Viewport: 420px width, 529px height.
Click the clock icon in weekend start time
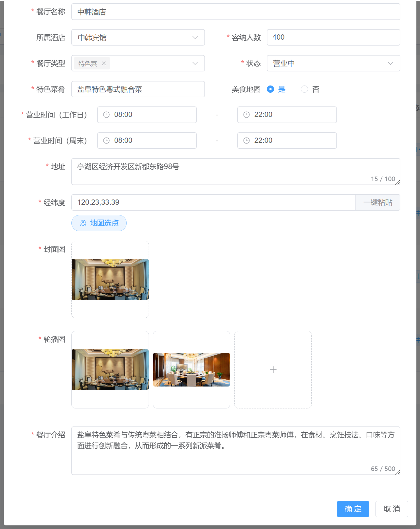coord(106,141)
